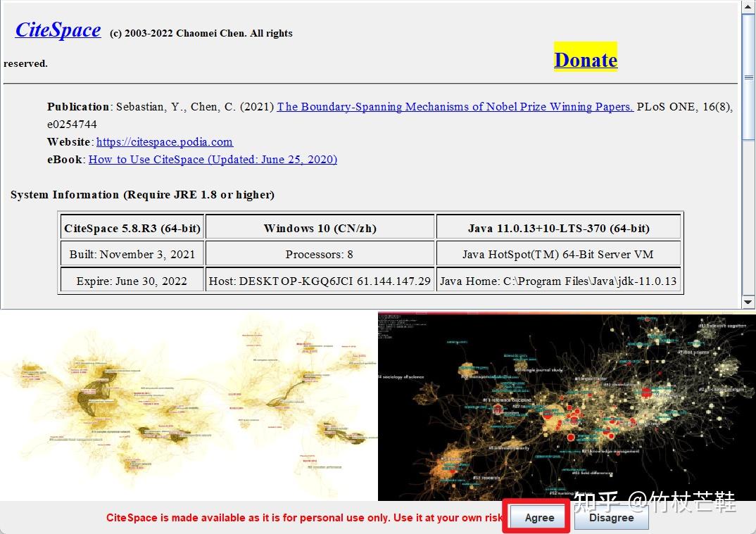
Task: Visit the citespace.podia.com website link
Action: [x=165, y=141]
